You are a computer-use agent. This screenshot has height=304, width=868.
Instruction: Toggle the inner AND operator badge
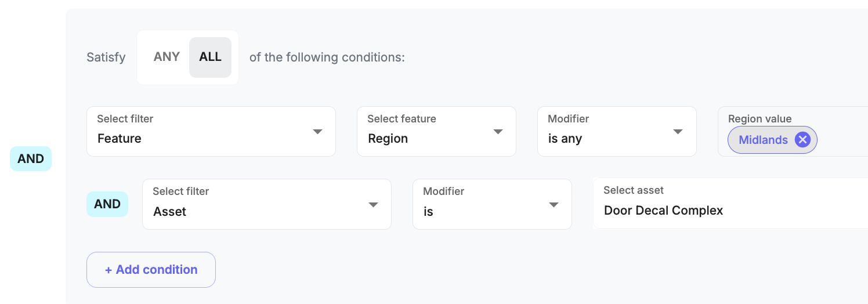pos(107,204)
